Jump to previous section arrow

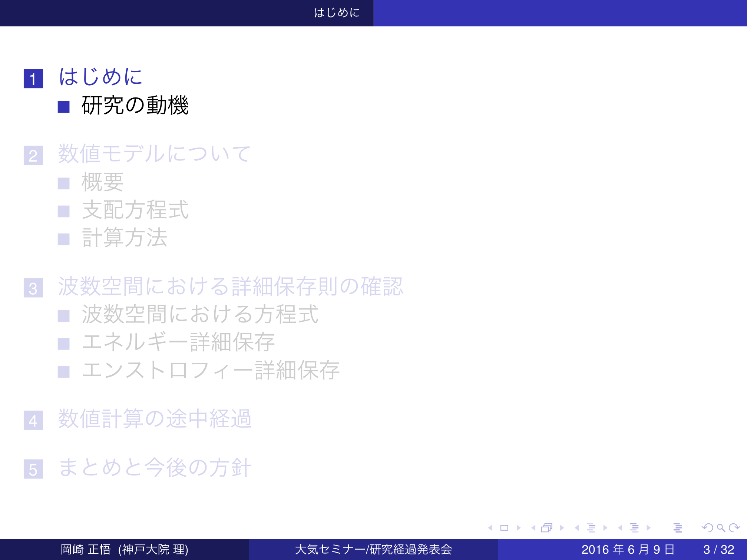(x=620, y=528)
